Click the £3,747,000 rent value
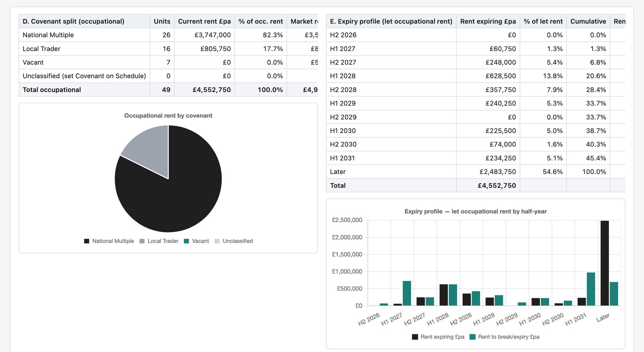Image resolution: width=644 pixels, height=352 pixels. [x=213, y=35]
